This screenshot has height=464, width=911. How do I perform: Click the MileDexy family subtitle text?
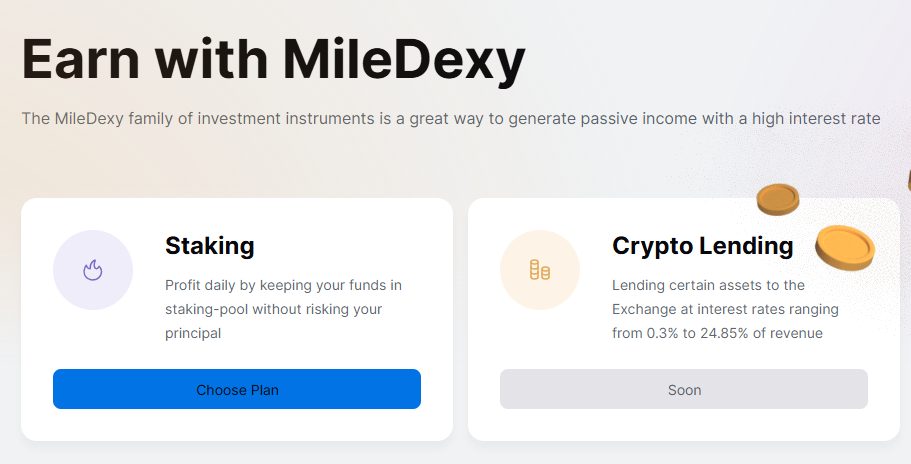click(451, 119)
